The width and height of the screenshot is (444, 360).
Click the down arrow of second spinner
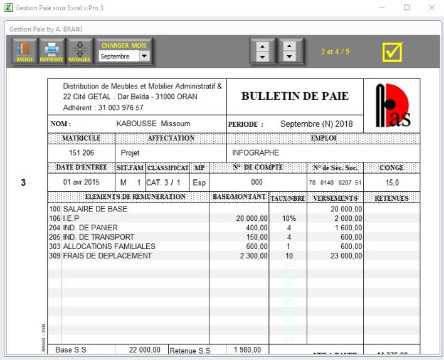tap(289, 57)
